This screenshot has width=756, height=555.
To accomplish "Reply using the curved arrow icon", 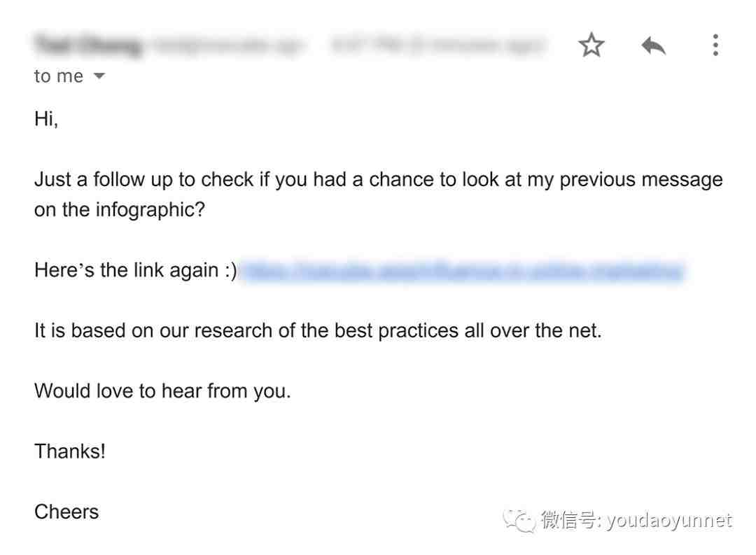I will click(653, 45).
